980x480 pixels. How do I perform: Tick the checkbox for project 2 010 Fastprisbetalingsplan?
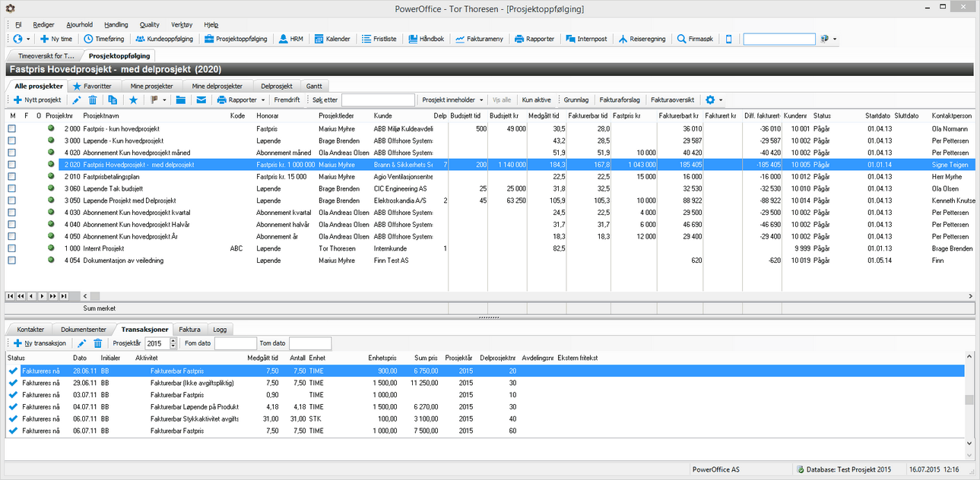[11, 176]
